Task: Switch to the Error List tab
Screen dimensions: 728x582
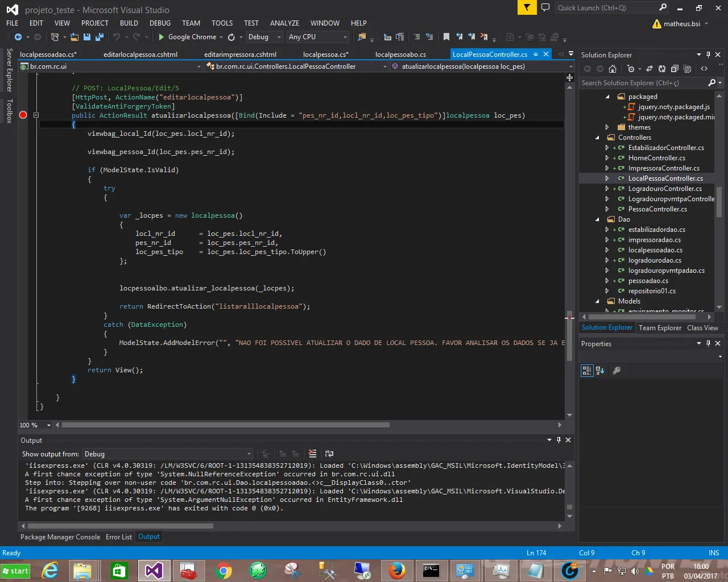Action: (x=118, y=537)
